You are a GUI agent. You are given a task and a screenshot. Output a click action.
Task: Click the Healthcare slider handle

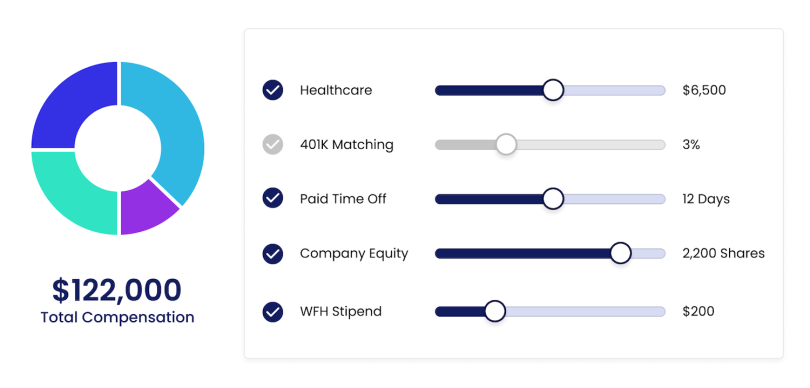(x=553, y=90)
